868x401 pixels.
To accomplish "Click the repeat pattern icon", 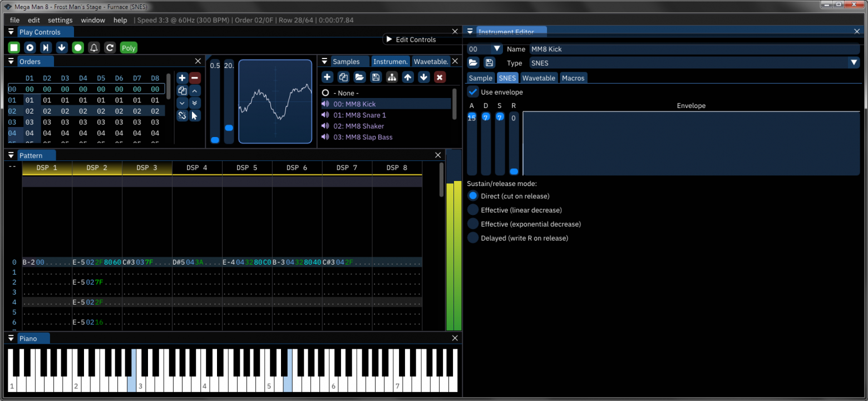I will (x=110, y=48).
